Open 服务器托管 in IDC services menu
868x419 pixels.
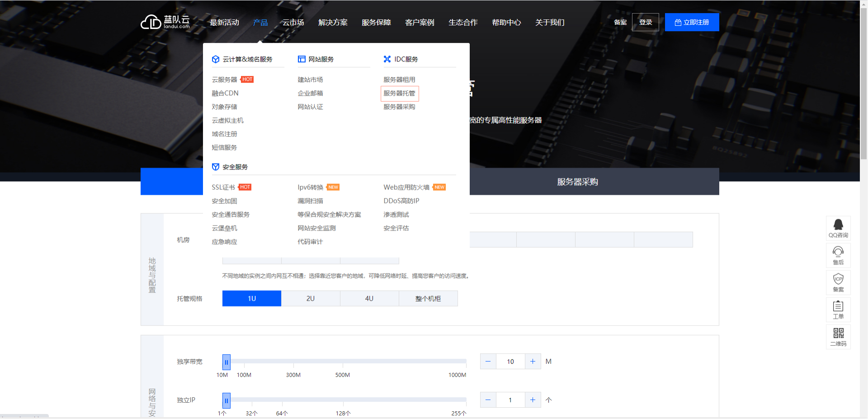tap(399, 93)
